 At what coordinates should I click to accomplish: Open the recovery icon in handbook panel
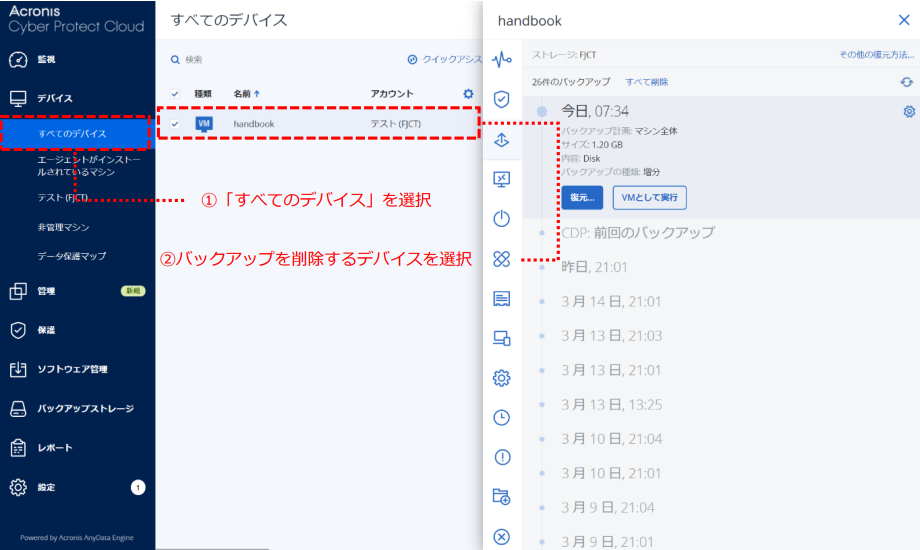point(502,140)
